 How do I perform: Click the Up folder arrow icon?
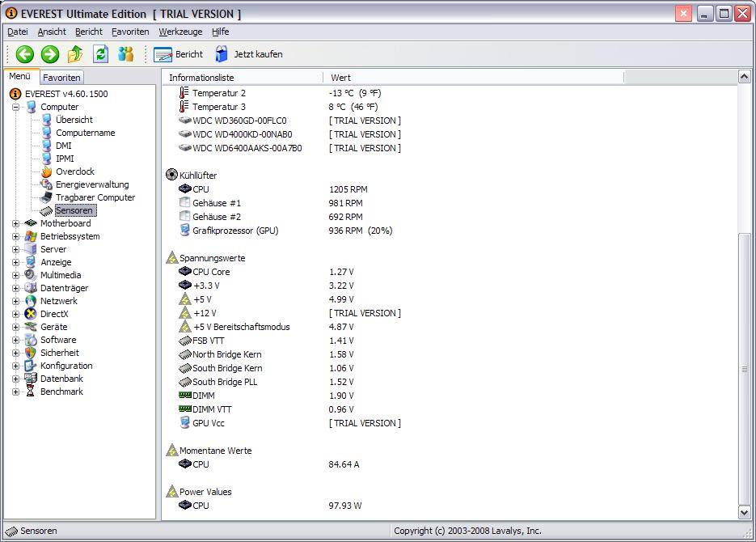[x=74, y=54]
